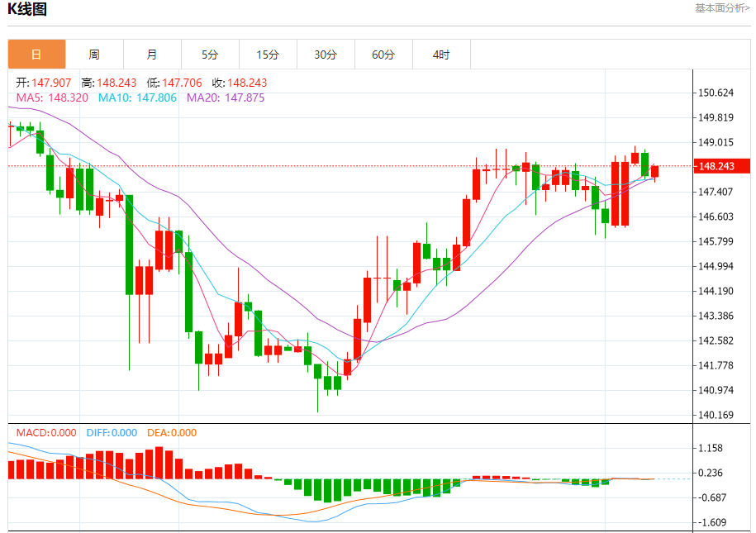Image resolution: width=756 pixels, height=533 pixels.
Task: Click the lowest green candlestick near 140.169
Action: pos(318,372)
